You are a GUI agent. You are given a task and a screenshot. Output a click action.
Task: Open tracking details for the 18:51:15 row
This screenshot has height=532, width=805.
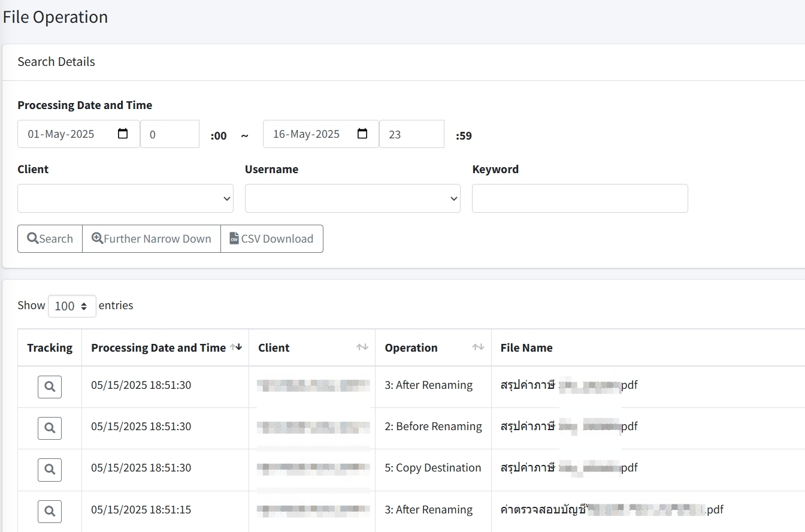(49, 511)
